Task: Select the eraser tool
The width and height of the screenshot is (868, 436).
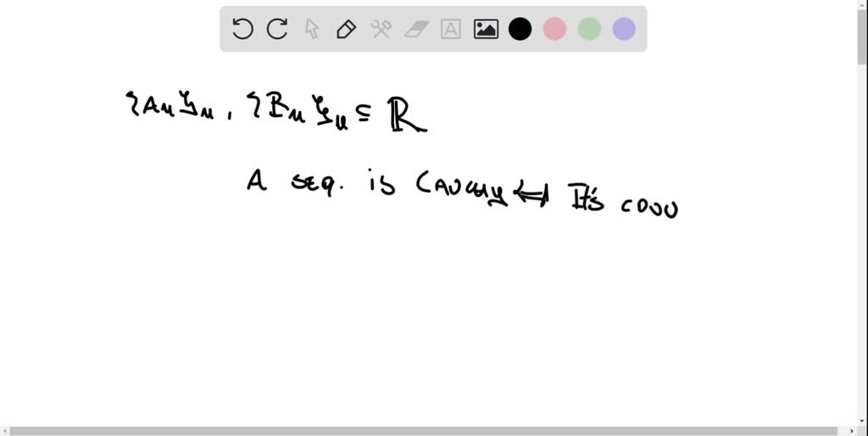Action: coord(416,29)
